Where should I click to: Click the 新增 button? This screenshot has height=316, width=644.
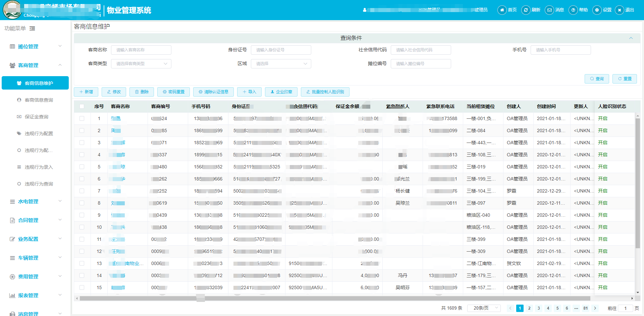86,92
